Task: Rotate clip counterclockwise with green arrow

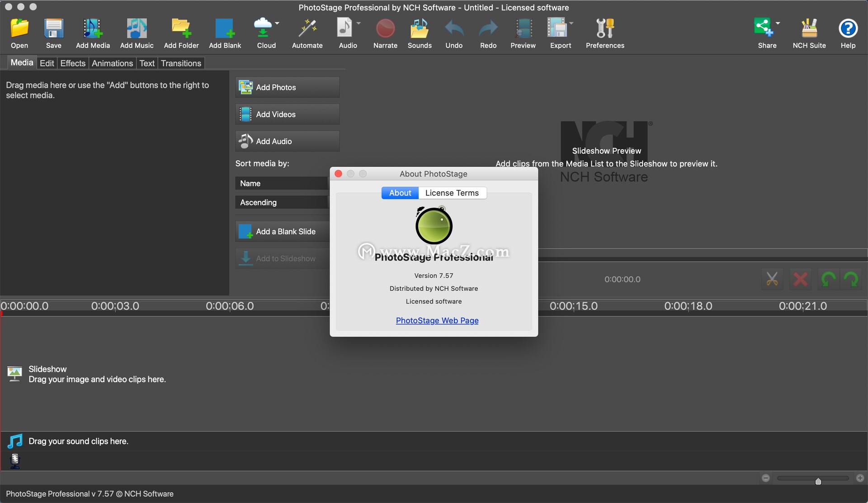Action: (828, 279)
